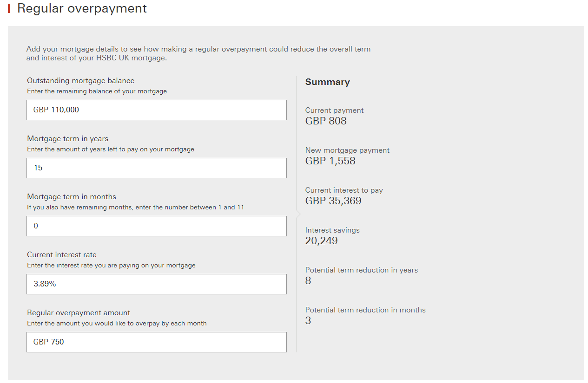The image size is (588, 383).
Task: Focus the Regular overpayment amount field
Action: pyautogui.click(x=156, y=342)
